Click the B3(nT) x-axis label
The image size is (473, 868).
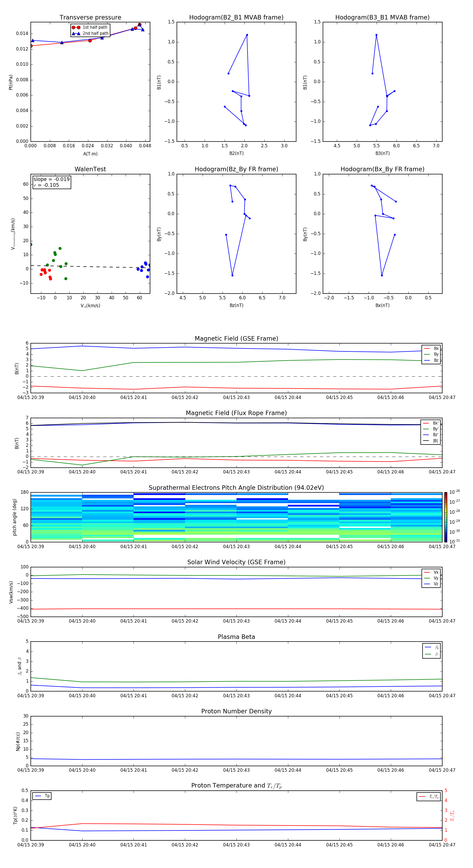click(x=382, y=153)
